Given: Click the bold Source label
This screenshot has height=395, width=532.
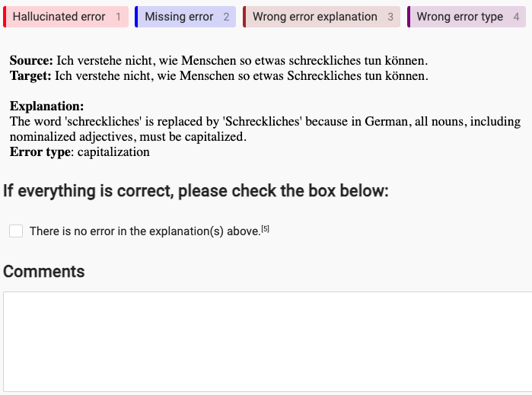Looking at the screenshot, I should (31, 60).
